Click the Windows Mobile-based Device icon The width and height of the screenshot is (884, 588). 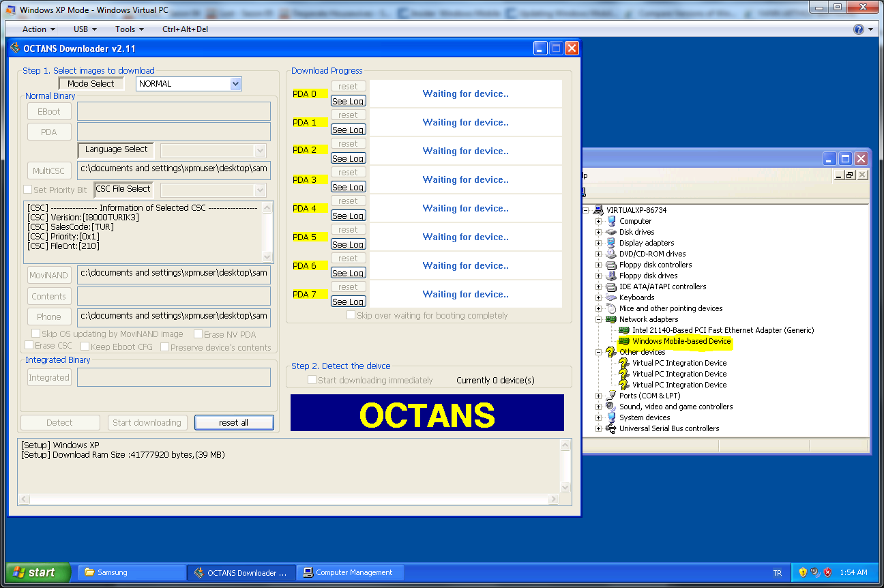(x=623, y=341)
